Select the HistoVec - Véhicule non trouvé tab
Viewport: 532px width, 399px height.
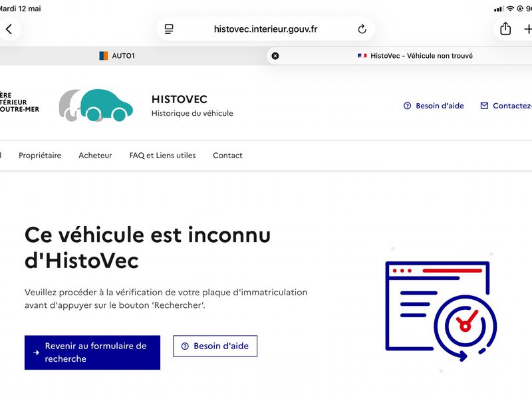[415, 56]
